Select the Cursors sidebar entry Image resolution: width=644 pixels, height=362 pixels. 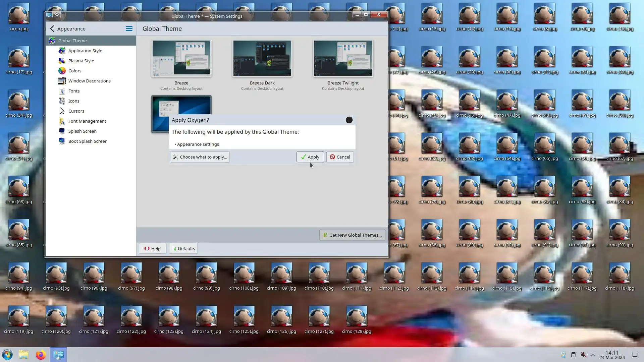(76, 111)
